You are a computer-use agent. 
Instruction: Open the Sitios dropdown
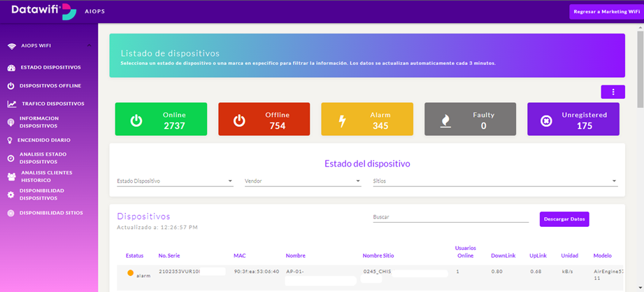pos(495,181)
